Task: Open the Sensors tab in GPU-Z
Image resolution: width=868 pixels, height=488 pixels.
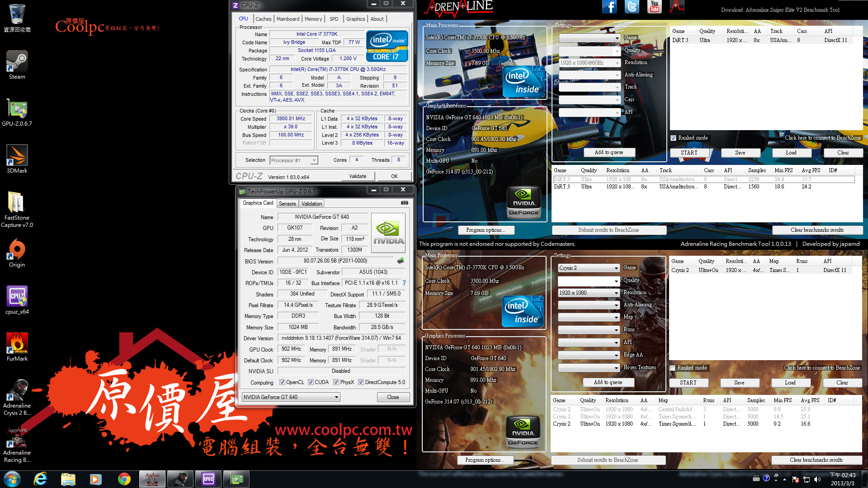Action: coord(287,204)
